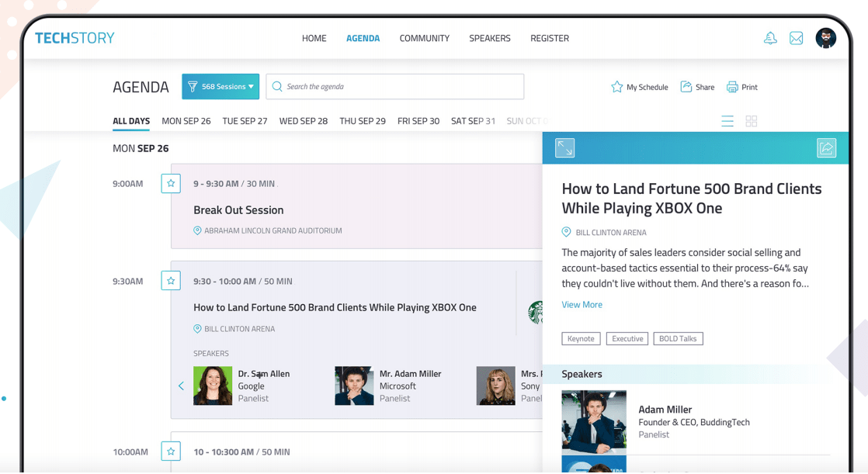Open Dr. Sam Allen speaker photo
The height and width of the screenshot is (474, 868).
coord(213,386)
